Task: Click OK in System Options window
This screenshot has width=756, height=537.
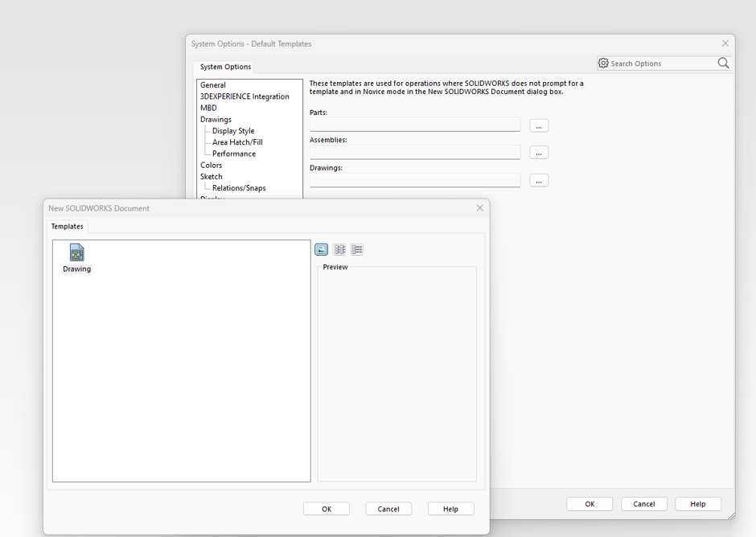Action: pos(590,504)
